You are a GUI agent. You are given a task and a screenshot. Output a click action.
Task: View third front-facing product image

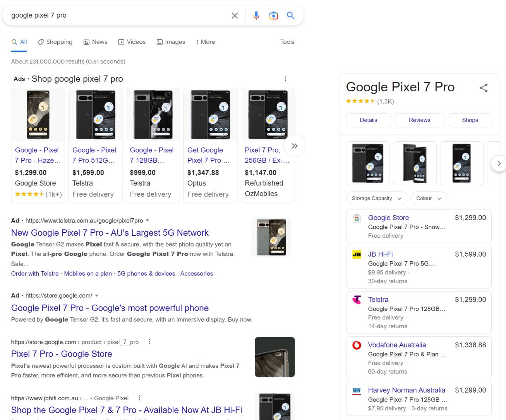pos(461,163)
